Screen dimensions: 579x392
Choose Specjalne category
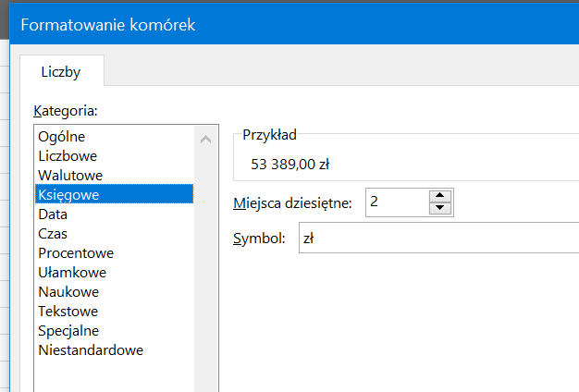114,331
